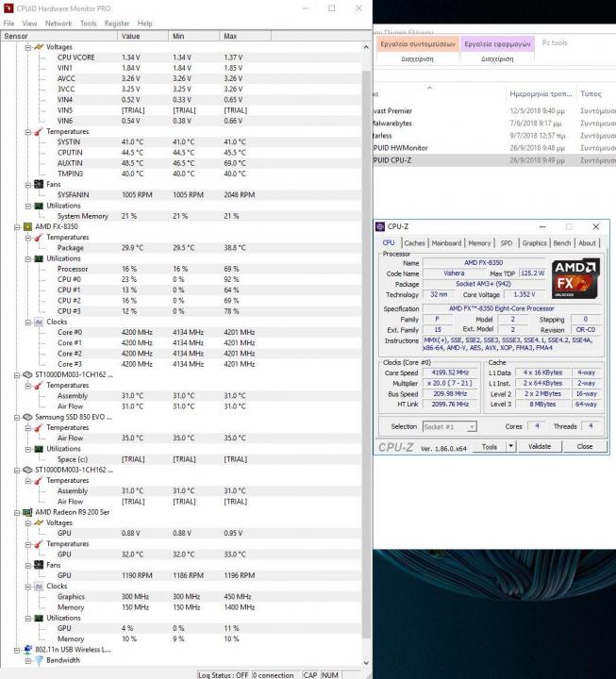The height and width of the screenshot is (679, 616).
Task: Click the Max column header
Action: pos(245,36)
